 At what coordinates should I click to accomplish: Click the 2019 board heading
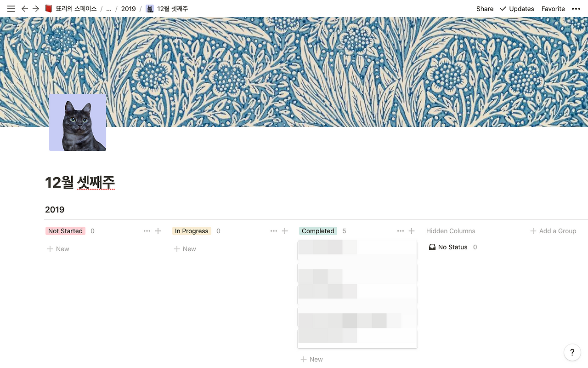tap(55, 210)
